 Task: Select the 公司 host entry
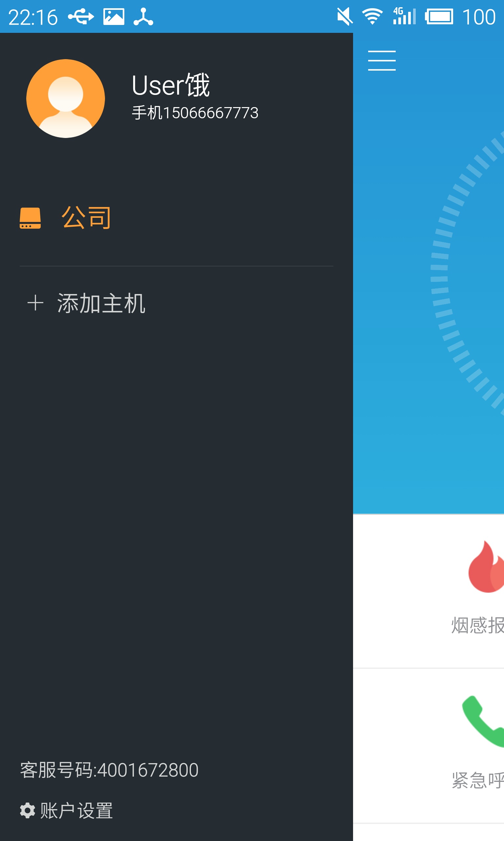tap(86, 218)
